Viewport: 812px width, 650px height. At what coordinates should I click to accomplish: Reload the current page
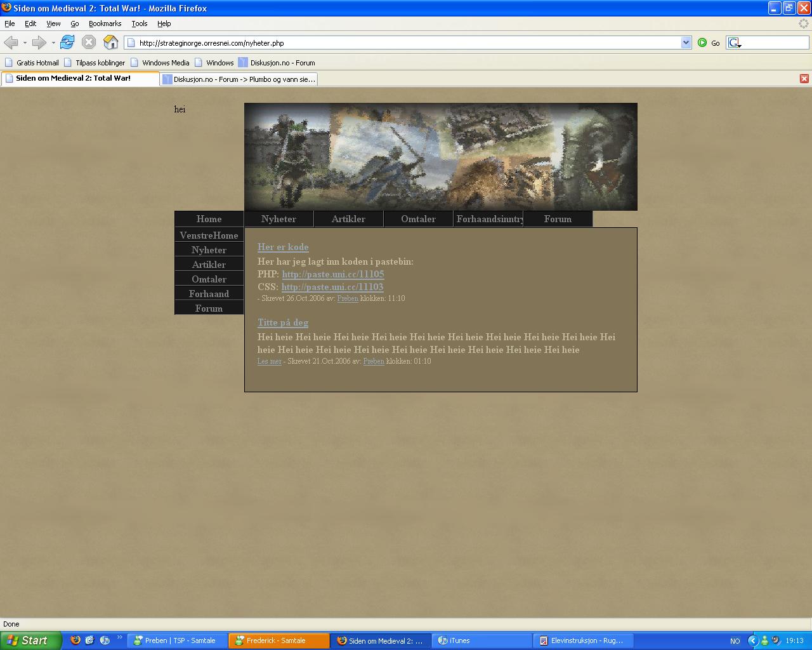tap(67, 43)
